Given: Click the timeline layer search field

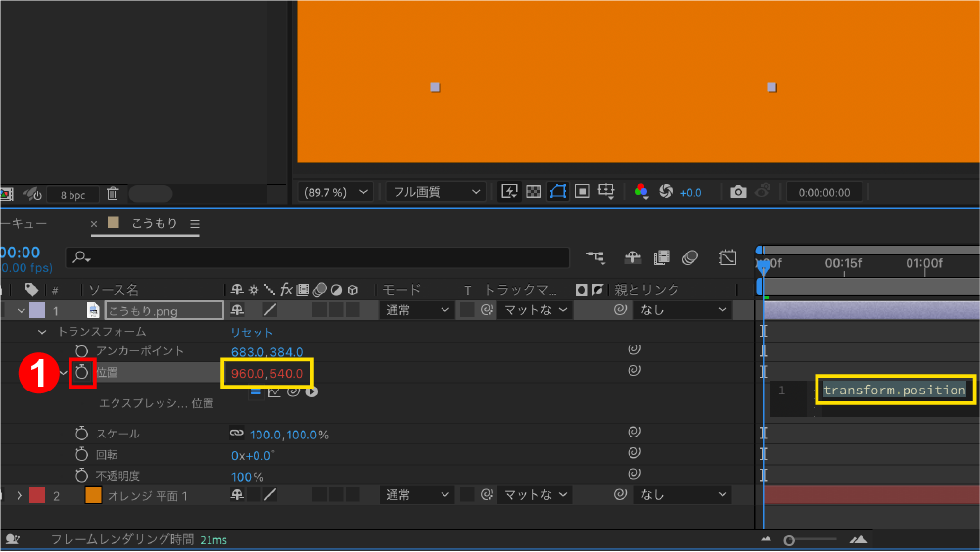Looking at the screenshot, I should pos(317,257).
